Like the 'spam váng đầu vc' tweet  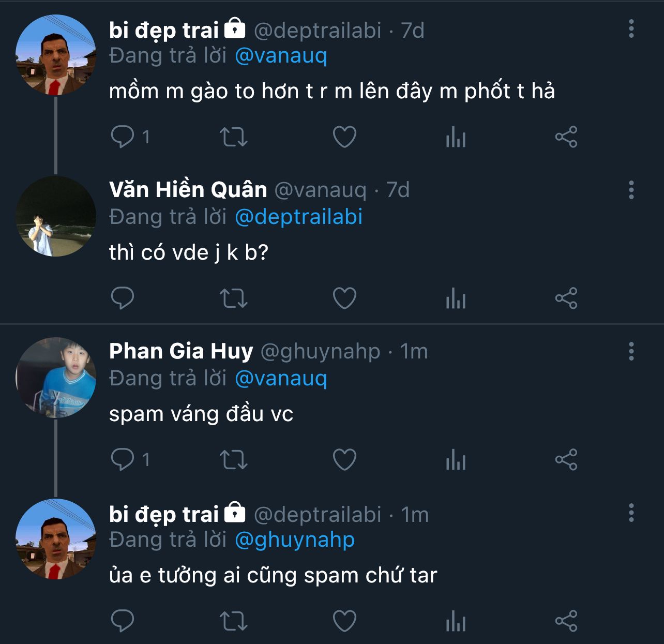click(x=344, y=460)
